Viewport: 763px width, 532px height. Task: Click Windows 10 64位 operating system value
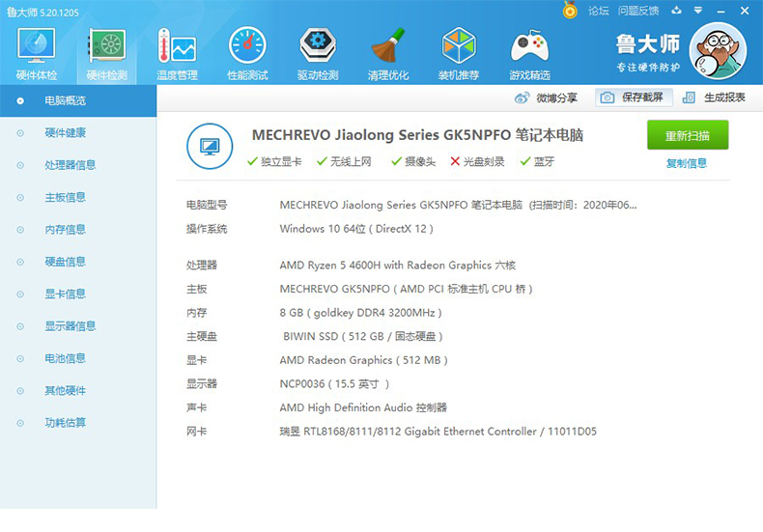click(356, 229)
